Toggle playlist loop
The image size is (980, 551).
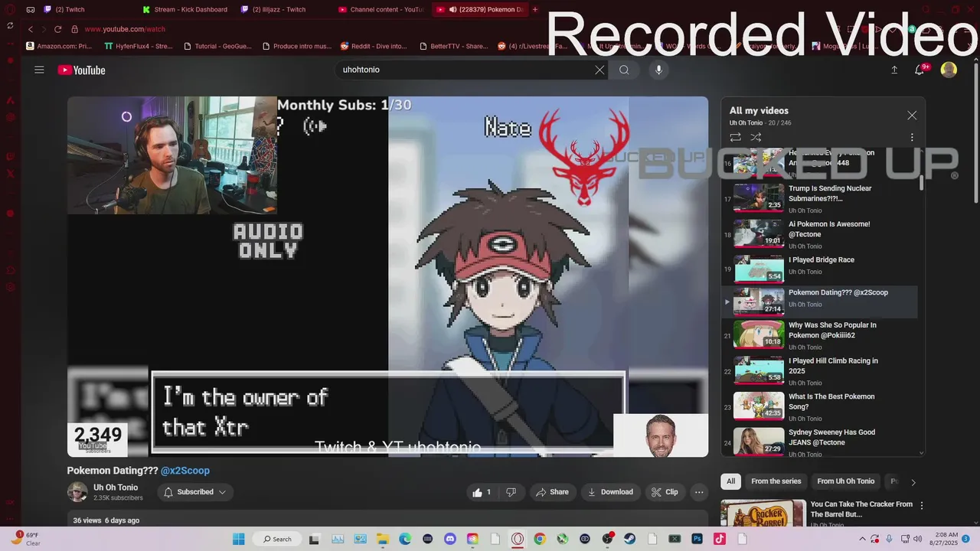735,138
